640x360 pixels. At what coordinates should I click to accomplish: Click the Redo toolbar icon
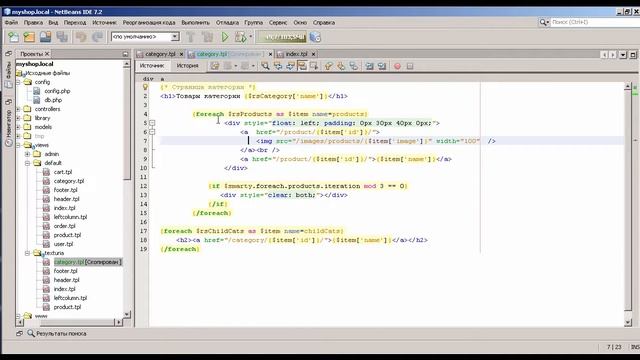[x=97, y=37]
